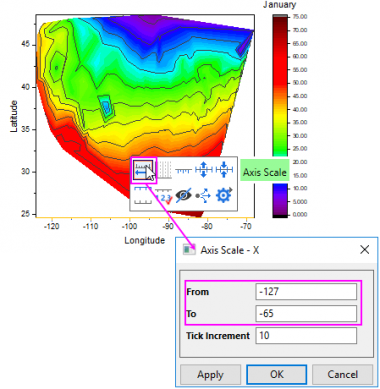Hide the axis using crossed-eye icon
The image size is (380, 389).
pos(183,195)
